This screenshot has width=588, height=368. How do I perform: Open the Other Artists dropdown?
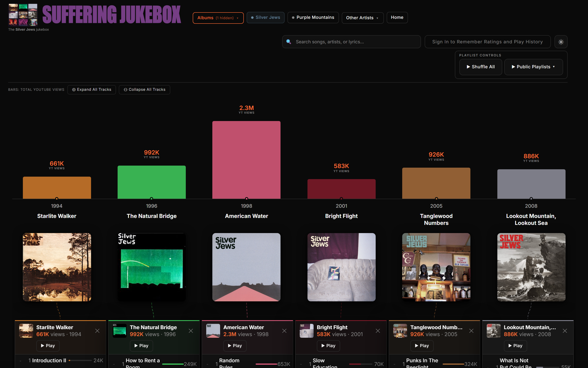point(363,18)
